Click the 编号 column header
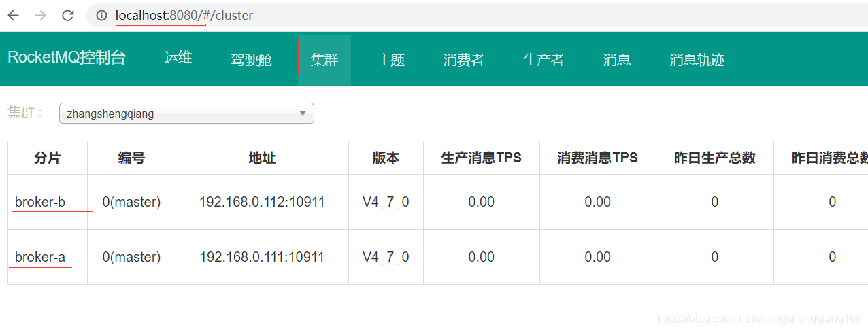 click(x=131, y=158)
